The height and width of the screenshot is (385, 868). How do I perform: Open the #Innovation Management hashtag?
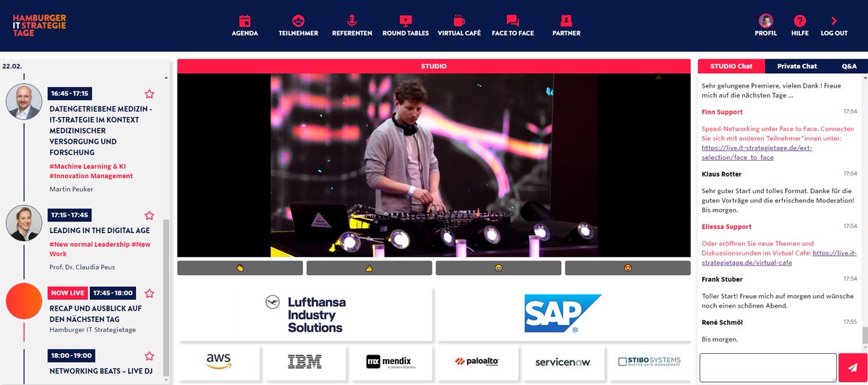pyautogui.click(x=91, y=176)
